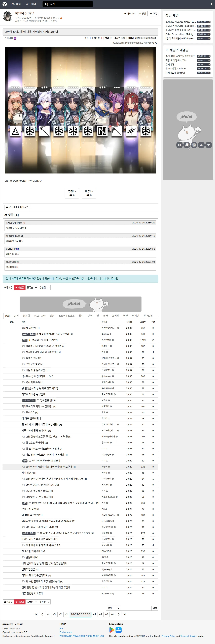Screen dimensions: 215x644
Task: Click the 검색 search button
Action: point(155,608)
